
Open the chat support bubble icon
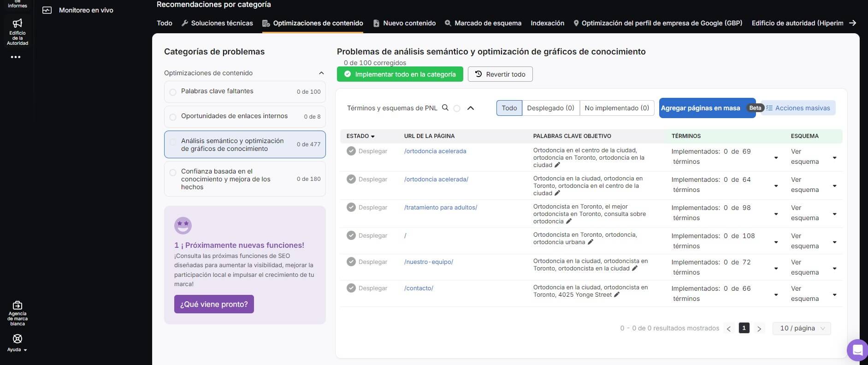point(857,350)
